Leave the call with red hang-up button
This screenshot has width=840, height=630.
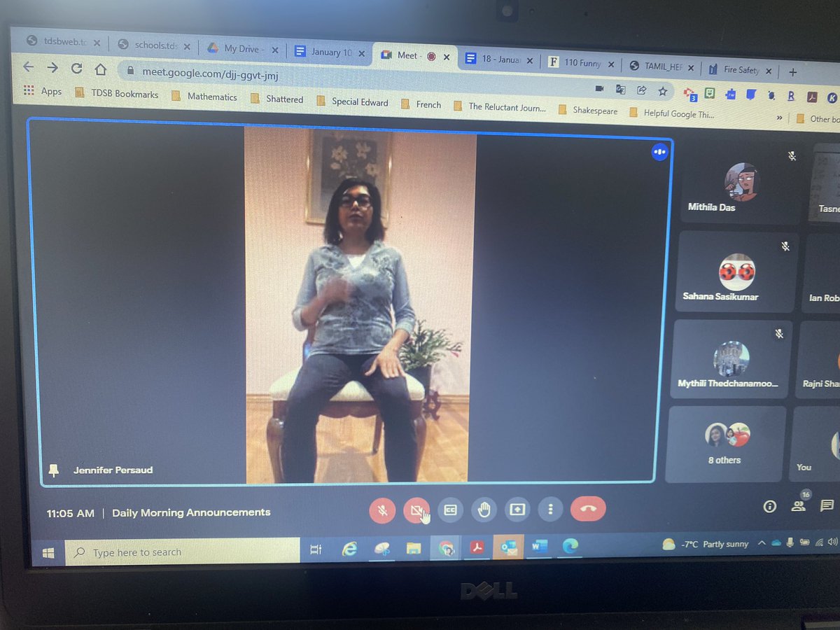pyautogui.click(x=588, y=509)
